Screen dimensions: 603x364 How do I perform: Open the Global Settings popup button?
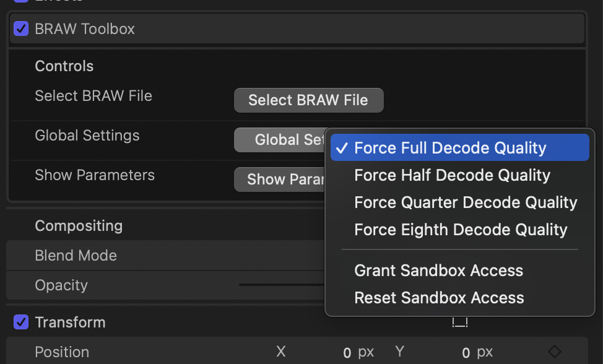(282, 140)
